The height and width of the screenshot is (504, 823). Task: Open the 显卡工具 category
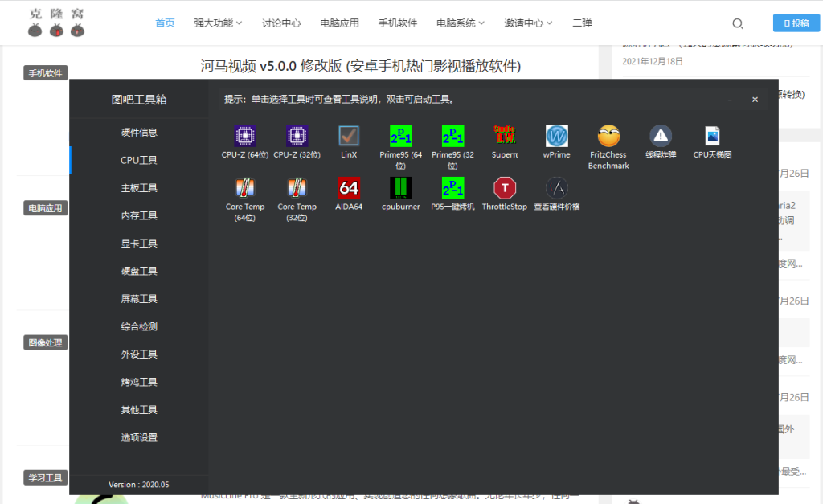click(139, 244)
